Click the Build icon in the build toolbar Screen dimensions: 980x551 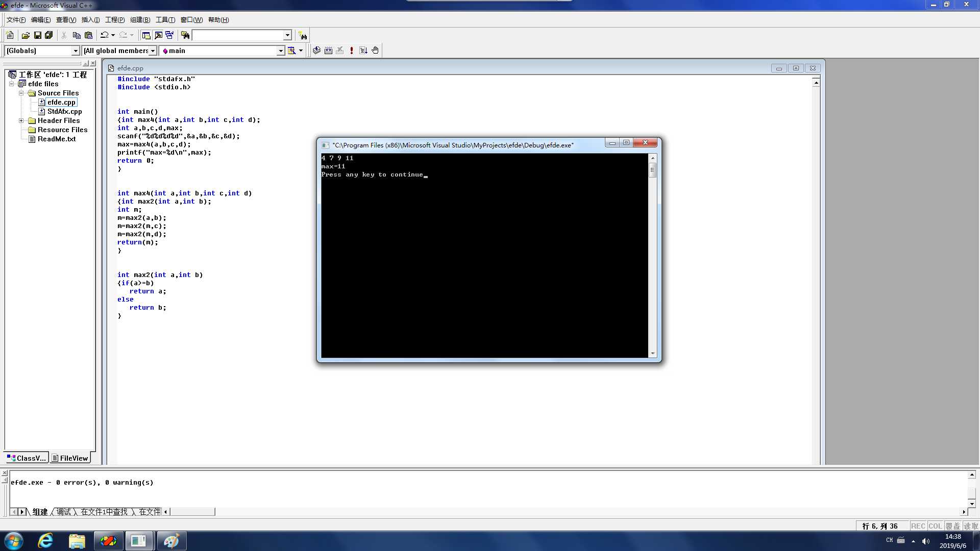(x=328, y=51)
